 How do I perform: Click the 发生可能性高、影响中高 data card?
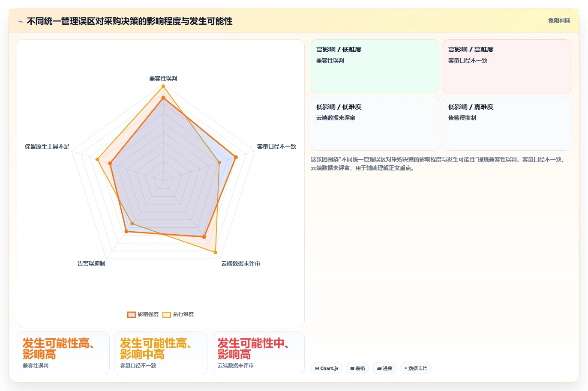(161, 353)
